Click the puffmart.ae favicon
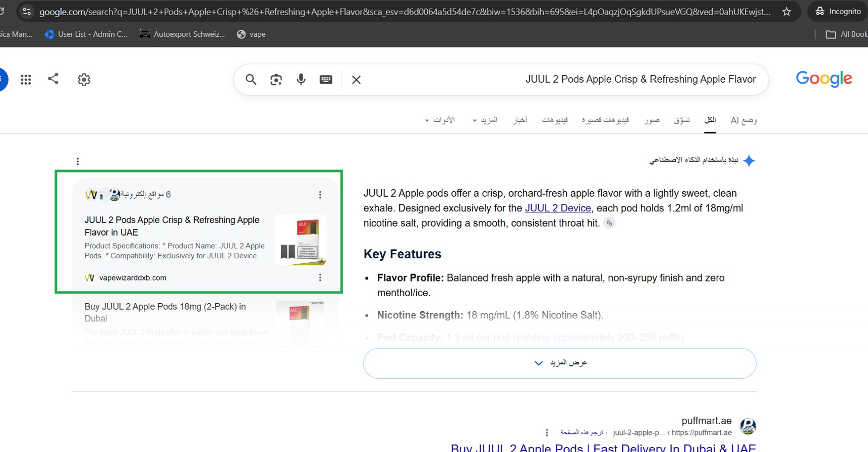The width and height of the screenshot is (868, 452). tap(748, 426)
